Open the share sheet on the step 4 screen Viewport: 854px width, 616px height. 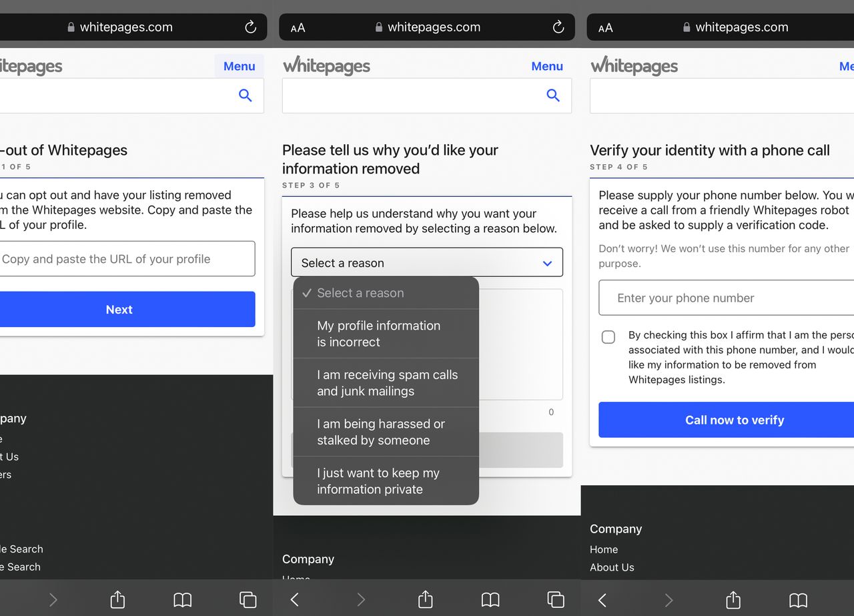coord(733,599)
